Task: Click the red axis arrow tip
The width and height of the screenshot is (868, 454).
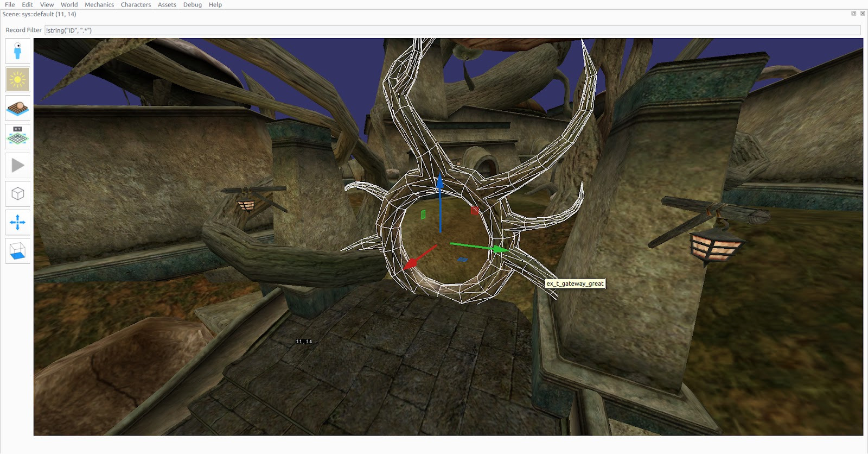Action: point(411,264)
